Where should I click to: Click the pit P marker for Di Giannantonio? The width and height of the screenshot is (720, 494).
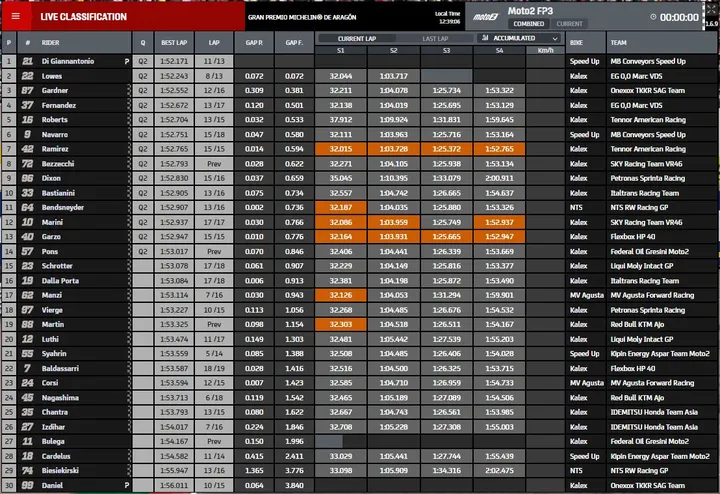pyautogui.click(x=126, y=61)
